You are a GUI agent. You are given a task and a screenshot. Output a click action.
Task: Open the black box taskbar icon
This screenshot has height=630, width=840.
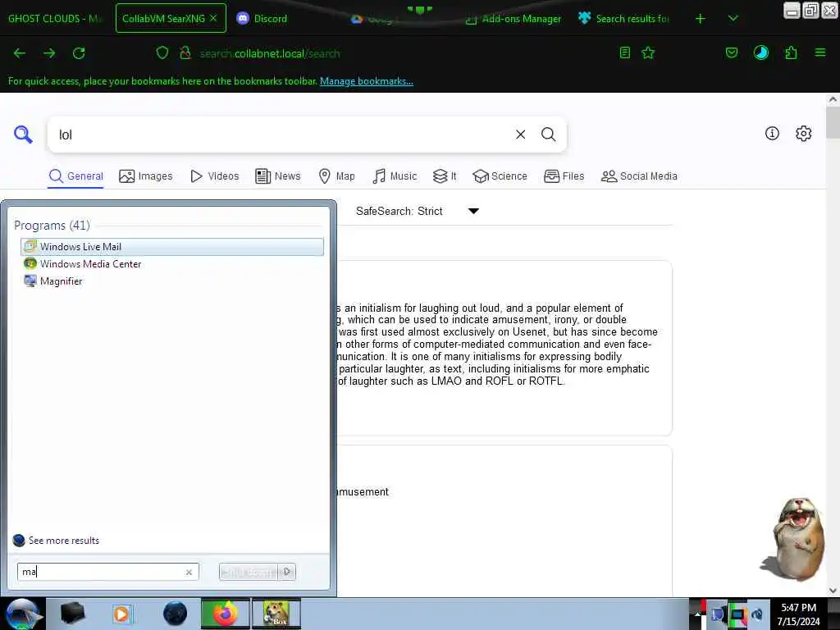[72, 614]
